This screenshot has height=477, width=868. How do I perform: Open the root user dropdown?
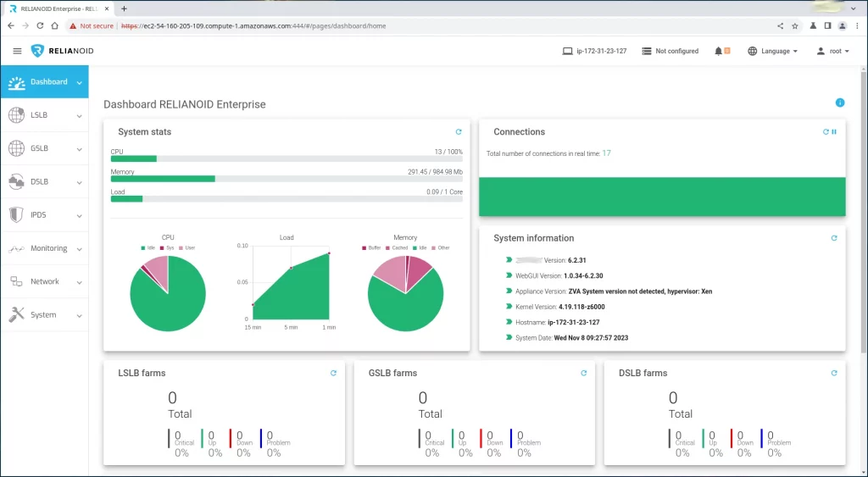(x=833, y=51)
